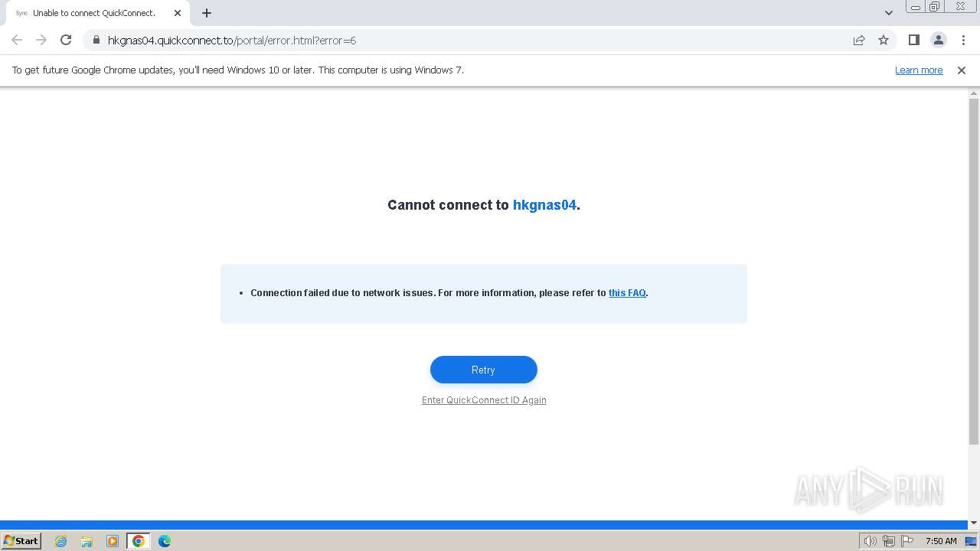Viewport: 980px width, 551px height.
Task: Share this page icon in the address bar
Action: 859,40
